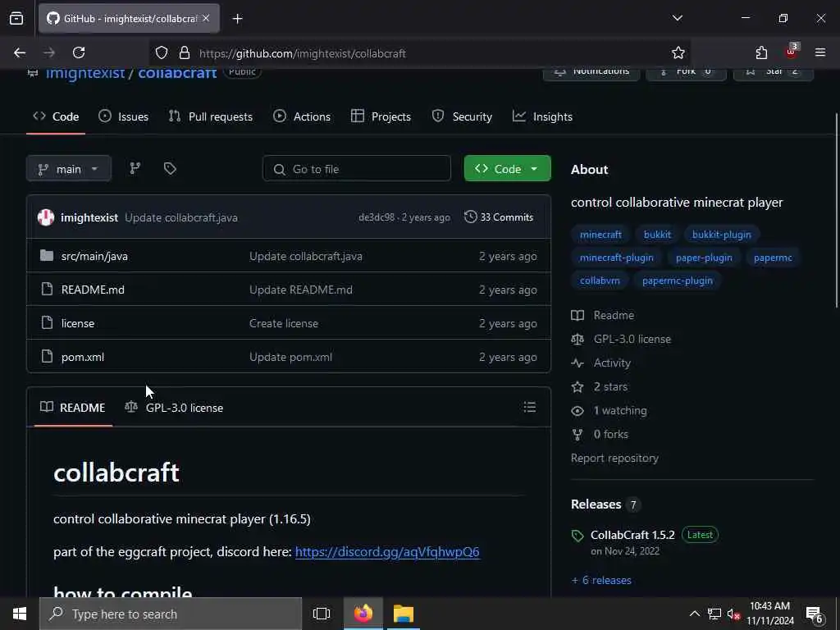The height and width of the screenshot is (630, 840).
Task: Open Task View on the taskbar
Action: point(322,614)
